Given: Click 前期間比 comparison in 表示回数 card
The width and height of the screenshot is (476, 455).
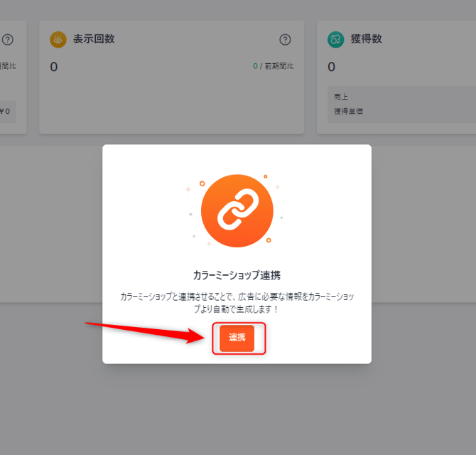Looking at the screenshot, I should (278, 67).
